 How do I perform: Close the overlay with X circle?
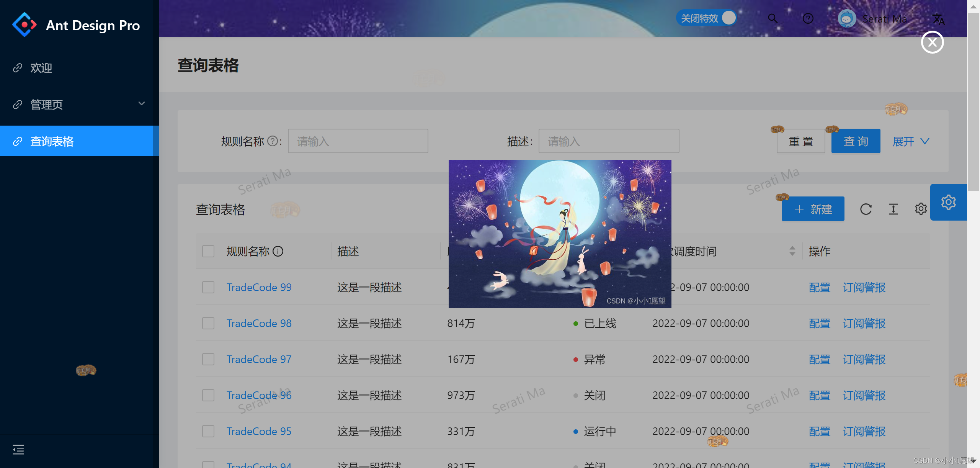coord(932,42)
